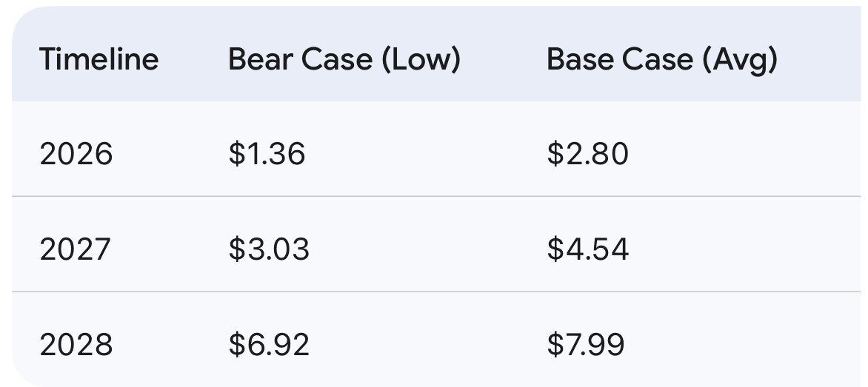Select the $6.92 bear case value
Screen dimensions: 868x387
(268, 345)
